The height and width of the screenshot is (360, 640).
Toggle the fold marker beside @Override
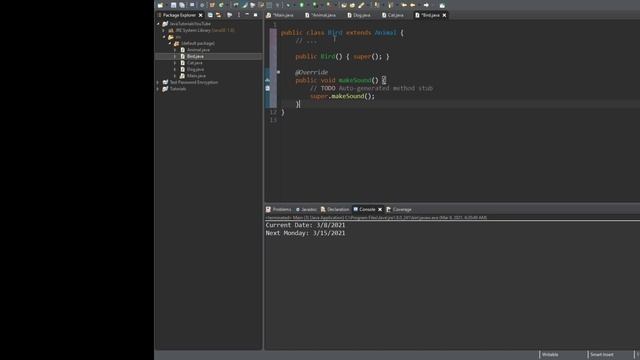pos(278,72)
